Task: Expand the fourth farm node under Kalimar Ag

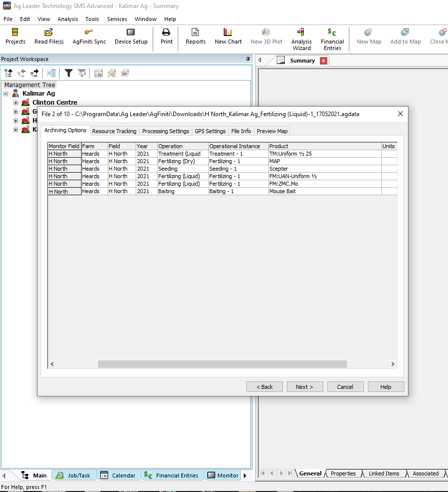Action: click(x=16, y=130)
